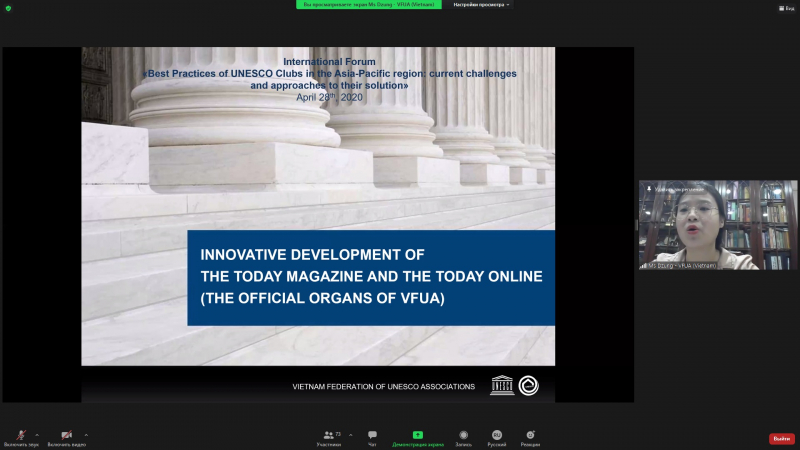This screenshot has height=450, width=800.
Task: Select the speaker video thumbnail
Action: point(718,225)
